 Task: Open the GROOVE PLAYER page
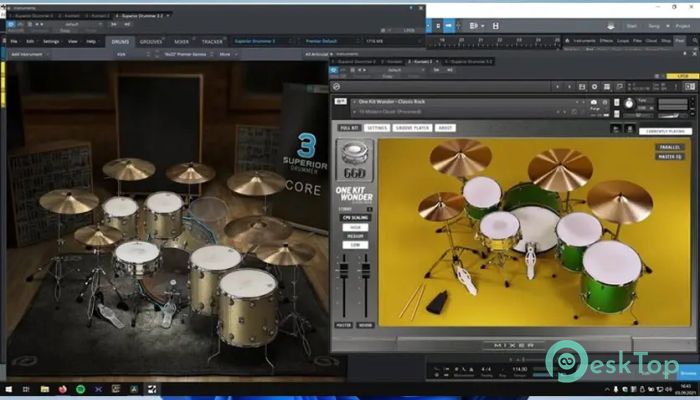[x=412, y=128]
